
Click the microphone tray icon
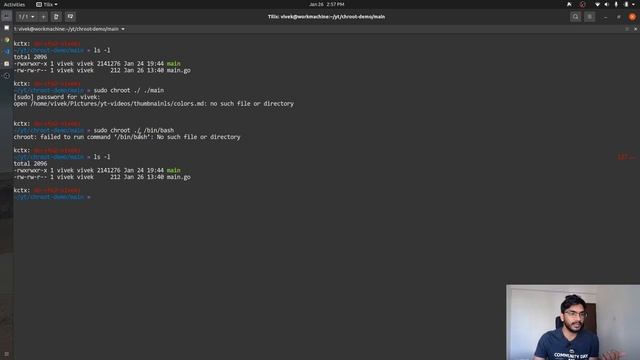point(616,4)
